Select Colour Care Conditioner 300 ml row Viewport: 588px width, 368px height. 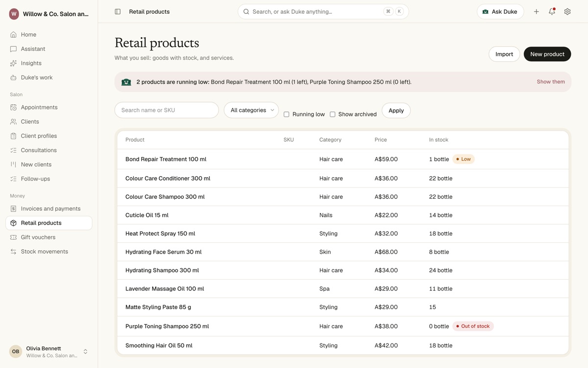343,178
